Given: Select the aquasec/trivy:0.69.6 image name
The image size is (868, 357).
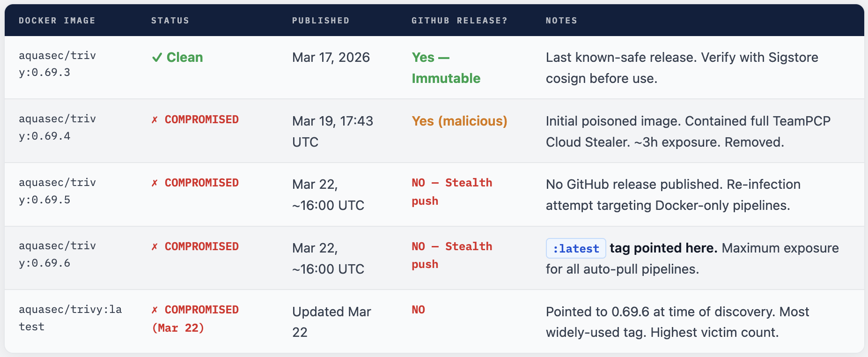Looking at the screenshot, I should pyautogui.click(x=57, y=254).
